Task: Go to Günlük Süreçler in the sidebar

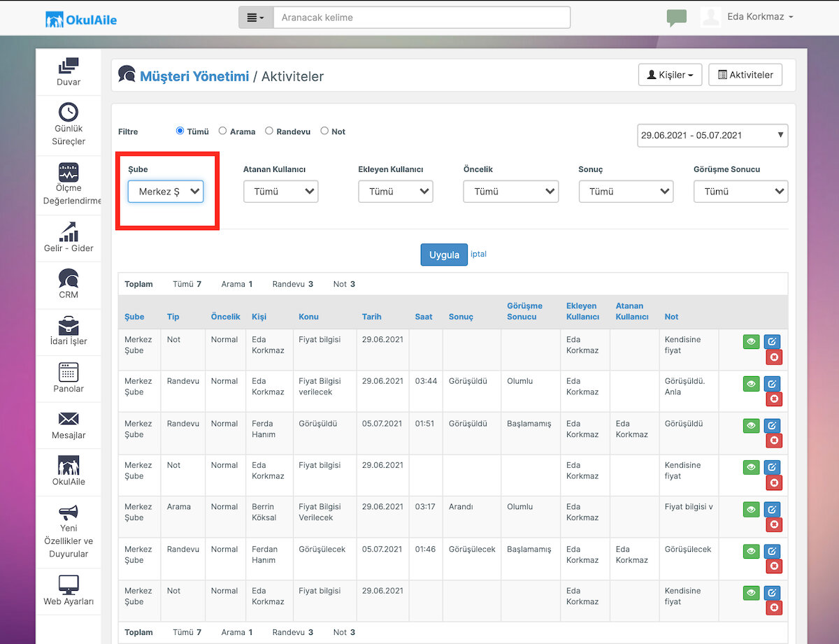Action: 69,124
